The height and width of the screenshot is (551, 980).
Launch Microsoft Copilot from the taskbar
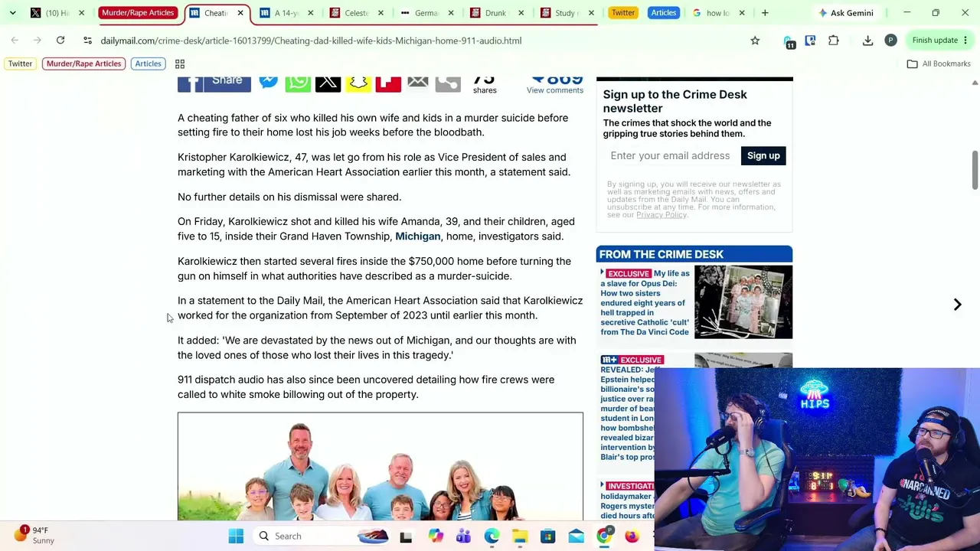pos(435,536)
